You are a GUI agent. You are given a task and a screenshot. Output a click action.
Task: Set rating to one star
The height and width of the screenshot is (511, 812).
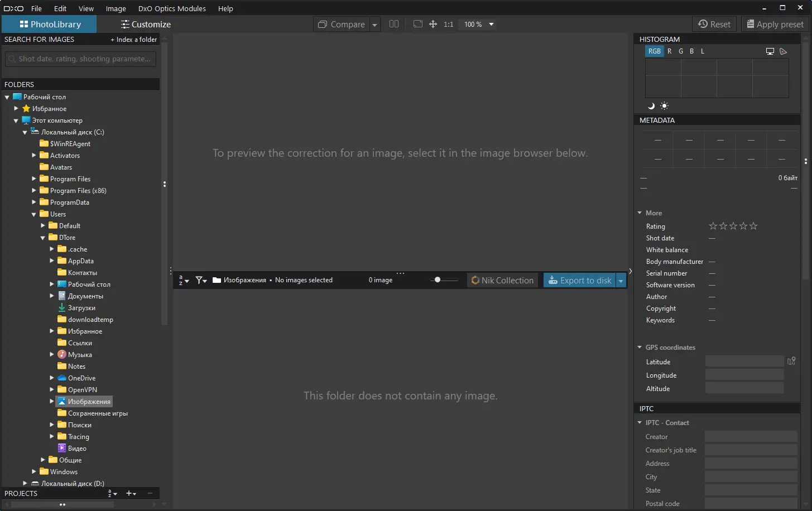pyautogui.click(x=713, y=226)
